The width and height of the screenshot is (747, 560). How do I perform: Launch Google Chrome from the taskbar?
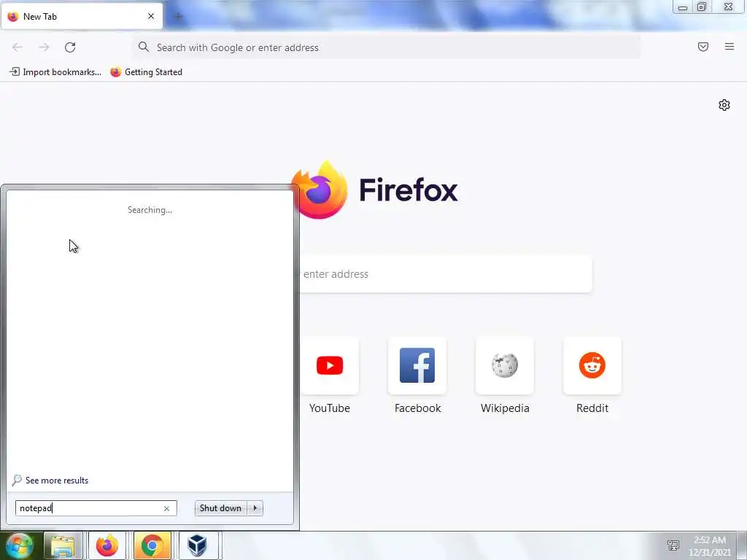(152, 545)
